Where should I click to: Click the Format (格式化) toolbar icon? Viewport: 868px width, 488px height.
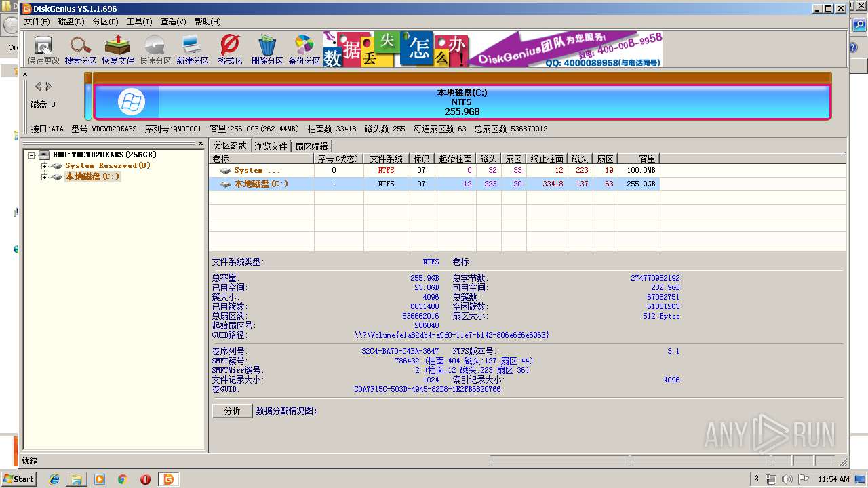coord(230,50)
